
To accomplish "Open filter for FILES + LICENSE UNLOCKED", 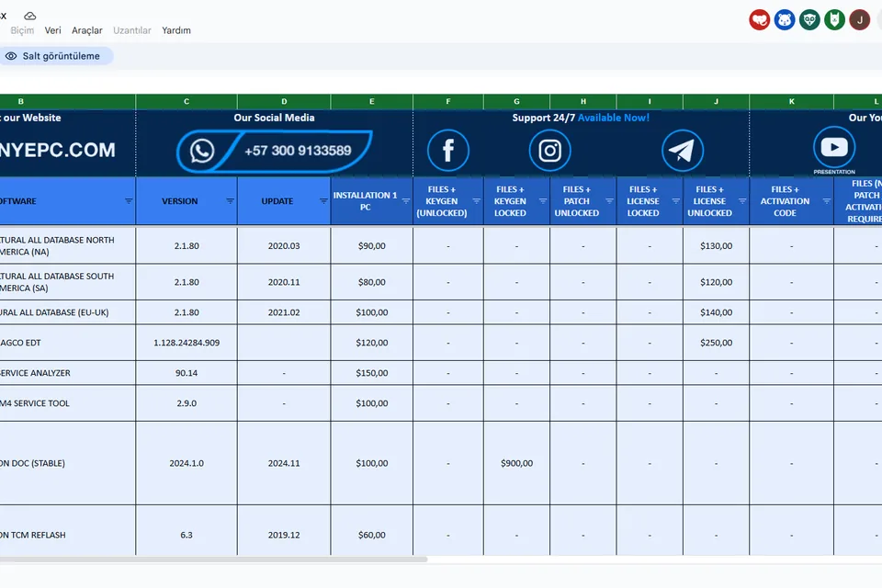I will pyautogui.click(x=742, y=201).
